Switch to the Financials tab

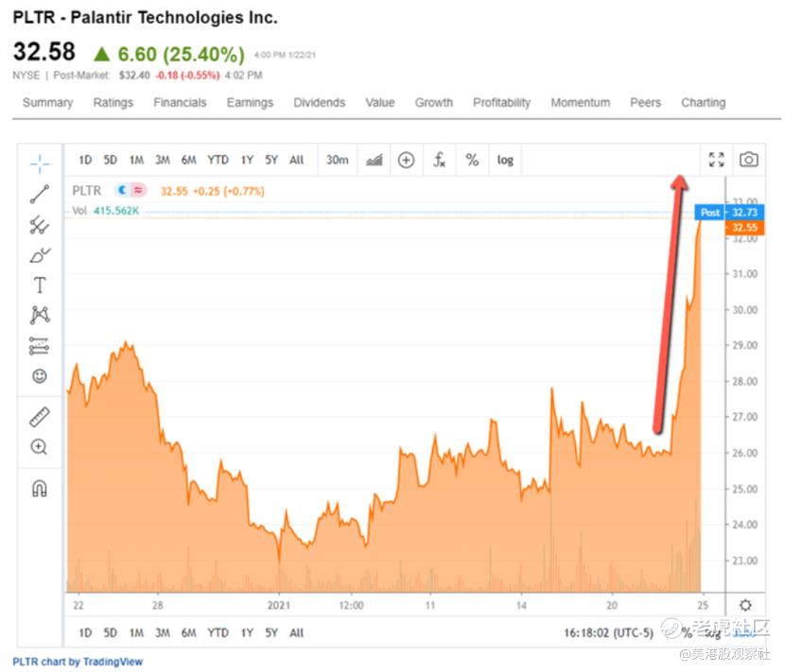pyautogui.click(x=180, y=103)
